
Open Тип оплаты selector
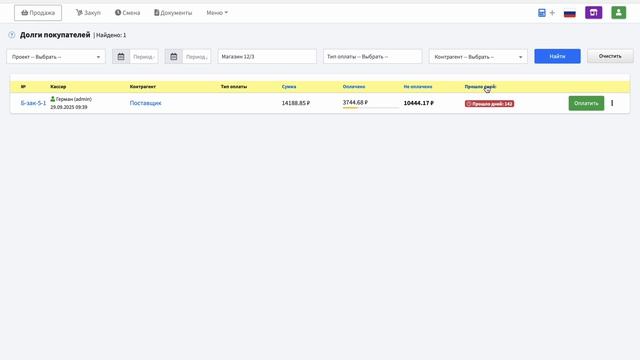[x=373, y=57]
